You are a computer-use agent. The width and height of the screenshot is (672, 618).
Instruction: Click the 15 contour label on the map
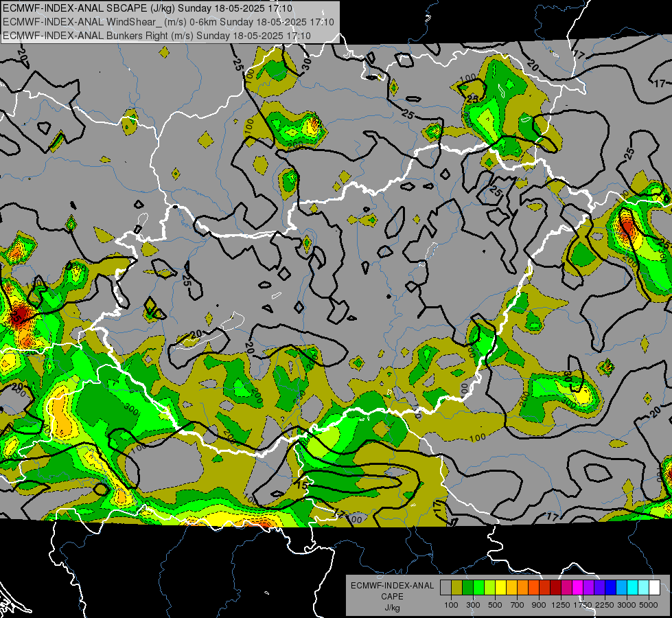click(302, 485)
